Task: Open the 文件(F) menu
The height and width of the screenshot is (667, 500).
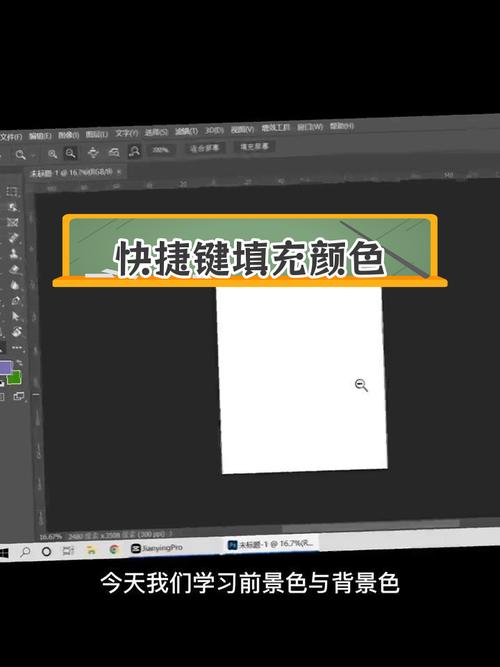Action: [10, 137]
